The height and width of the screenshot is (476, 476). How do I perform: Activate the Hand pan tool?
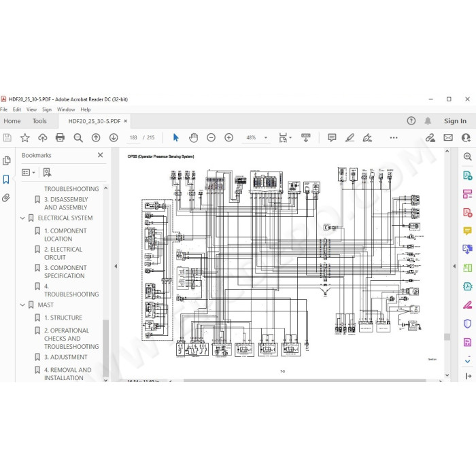pyautogui.click(x=193, y=138)
